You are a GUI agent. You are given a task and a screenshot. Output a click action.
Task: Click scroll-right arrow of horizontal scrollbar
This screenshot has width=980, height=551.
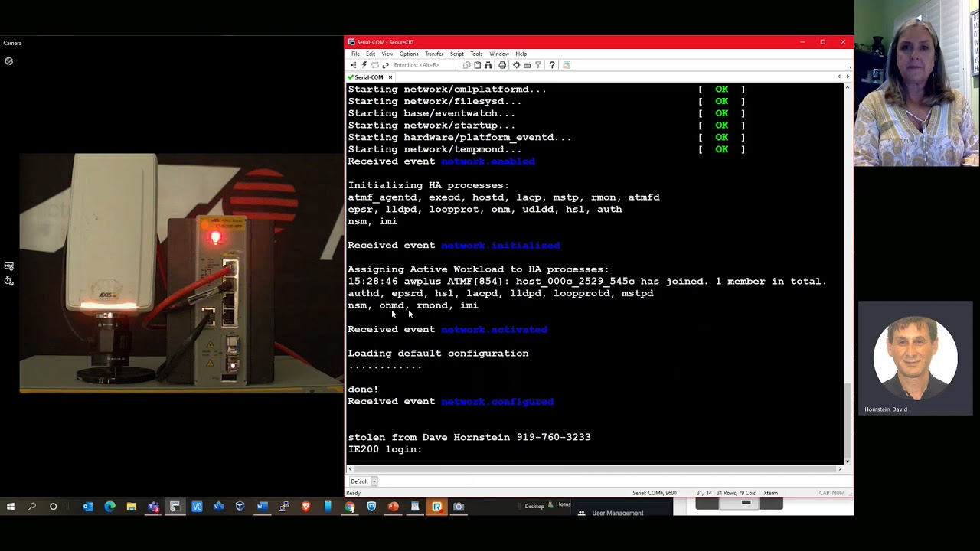[840, 468]
